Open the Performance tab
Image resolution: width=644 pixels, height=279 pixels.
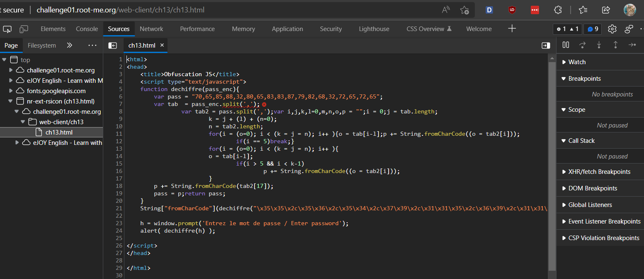point(197,29)
